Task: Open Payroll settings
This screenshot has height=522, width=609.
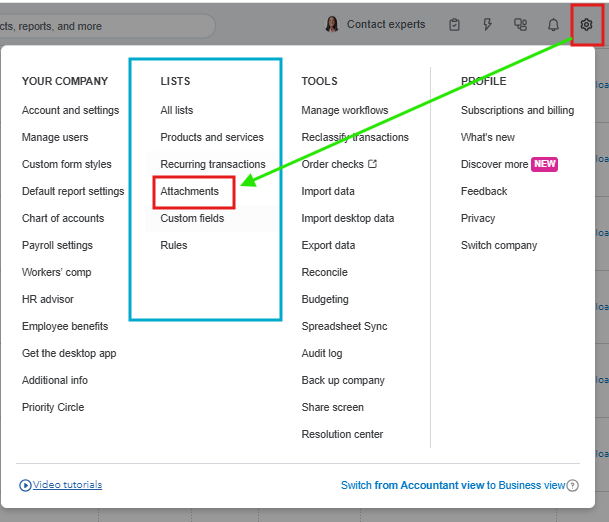Action: (x=57, y=245)
